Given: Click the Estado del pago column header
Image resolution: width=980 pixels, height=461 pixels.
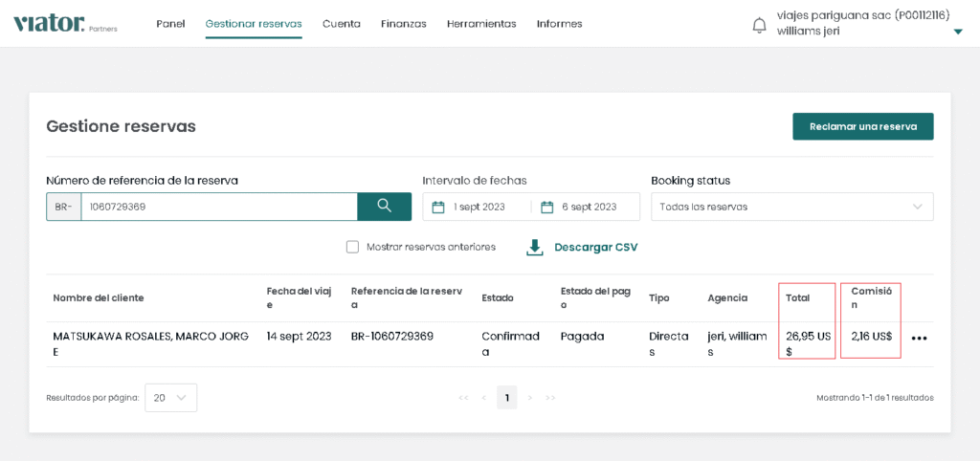Looking at the screenshot, I should (x=595, y=298).
